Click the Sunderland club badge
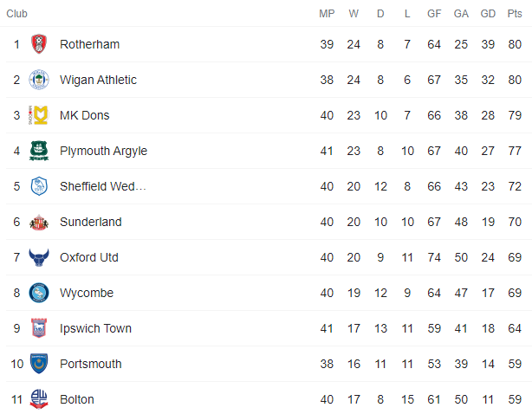Image resolution: width=532 pixels, height=414 pixels. (x=39, y=222)
